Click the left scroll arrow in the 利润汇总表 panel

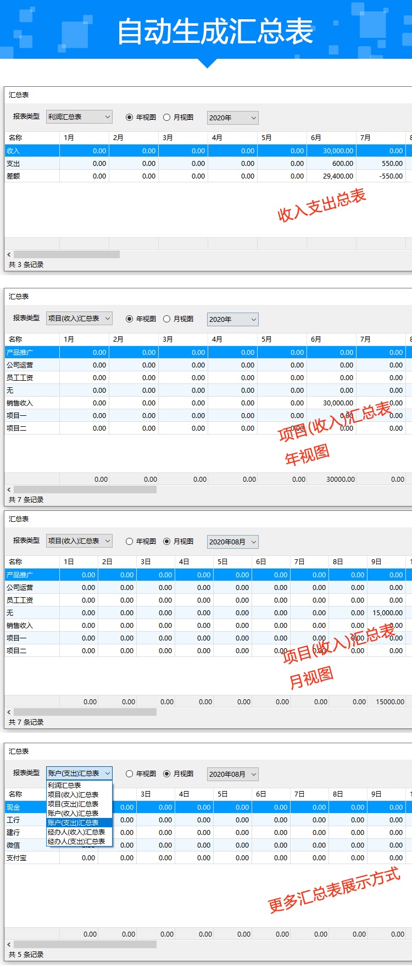tap(9, 254)
